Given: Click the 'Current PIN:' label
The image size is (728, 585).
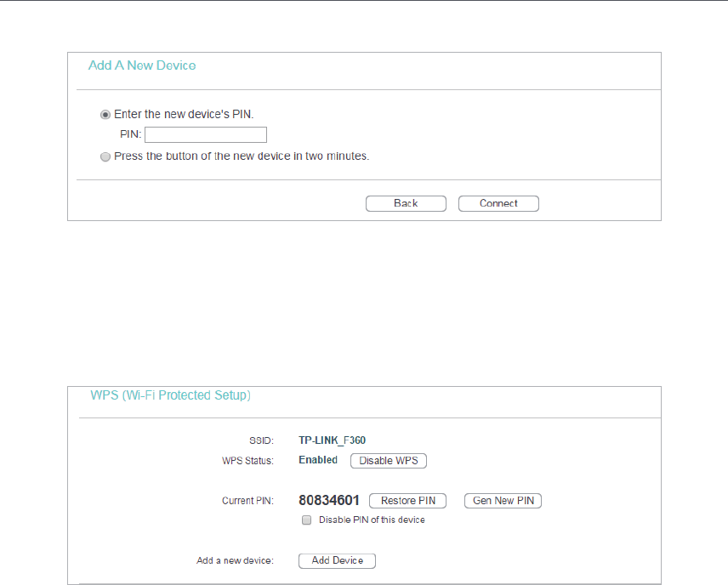Looking at the screenshot, I should [248, 501].
